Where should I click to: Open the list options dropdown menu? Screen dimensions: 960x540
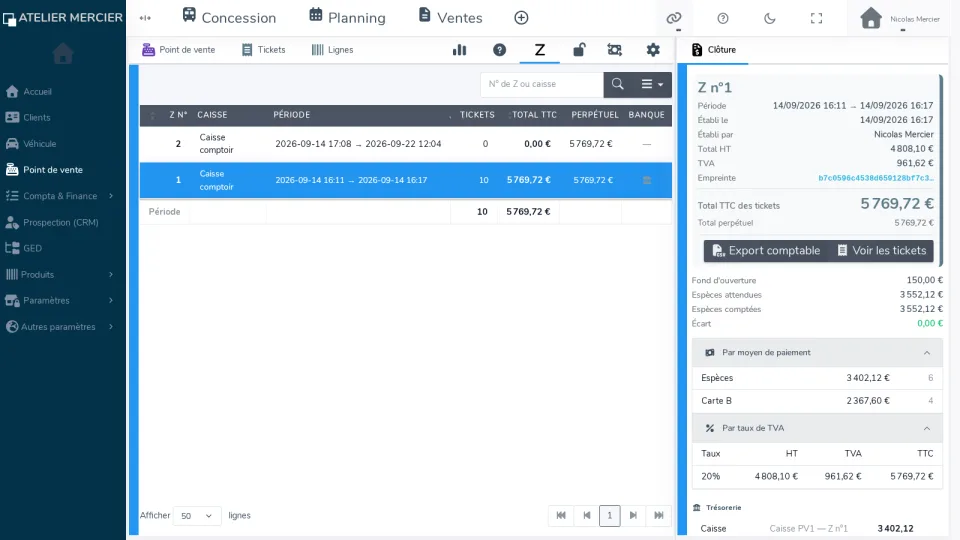point(652,84)
